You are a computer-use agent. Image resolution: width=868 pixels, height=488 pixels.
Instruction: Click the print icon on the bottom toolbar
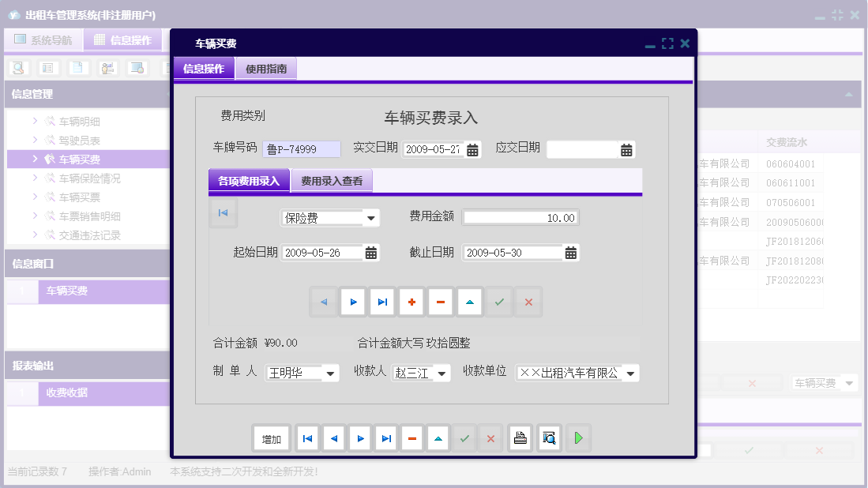[x=520, y=438]
